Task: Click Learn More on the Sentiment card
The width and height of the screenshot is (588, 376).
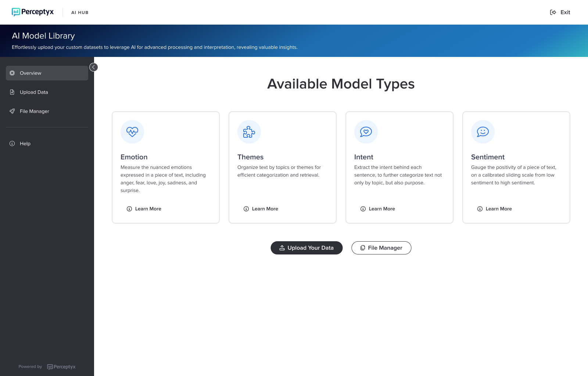Action: pos(495,209)
